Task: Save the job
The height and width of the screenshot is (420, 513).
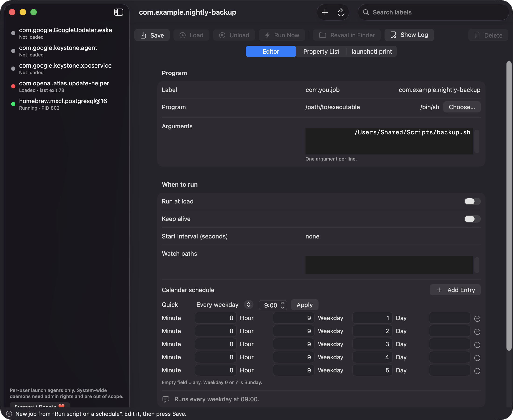Action: pyautogui.click(x=152, y=35)
